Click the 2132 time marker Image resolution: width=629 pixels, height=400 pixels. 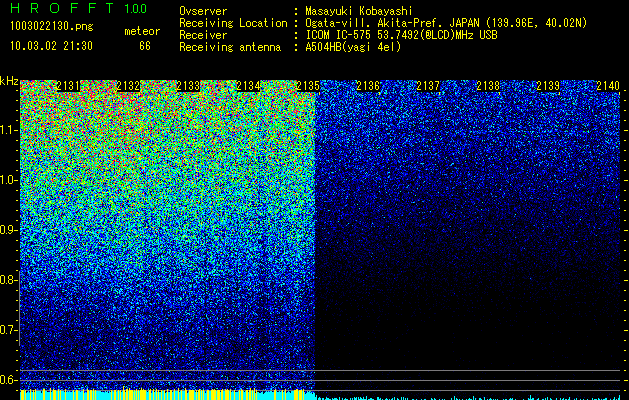pos(128,86)
